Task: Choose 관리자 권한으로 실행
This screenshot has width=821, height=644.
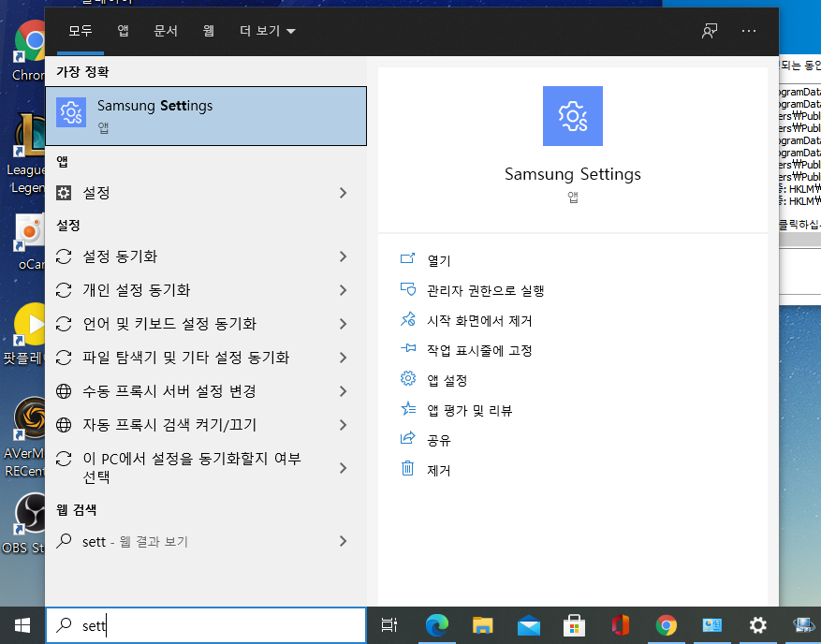Action: tap(472, 290)
